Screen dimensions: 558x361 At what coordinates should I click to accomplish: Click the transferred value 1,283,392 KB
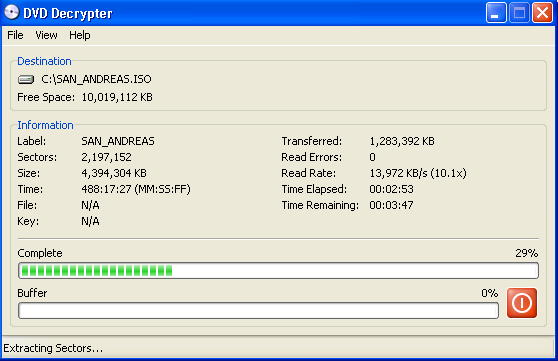402,141
